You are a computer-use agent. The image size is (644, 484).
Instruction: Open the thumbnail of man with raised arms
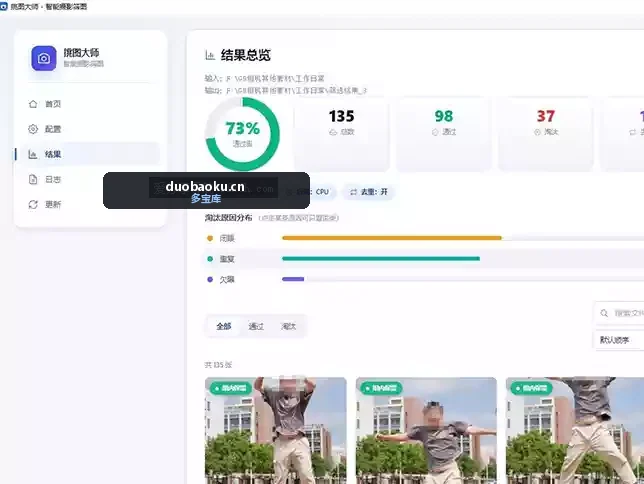(x=276, y=430)
